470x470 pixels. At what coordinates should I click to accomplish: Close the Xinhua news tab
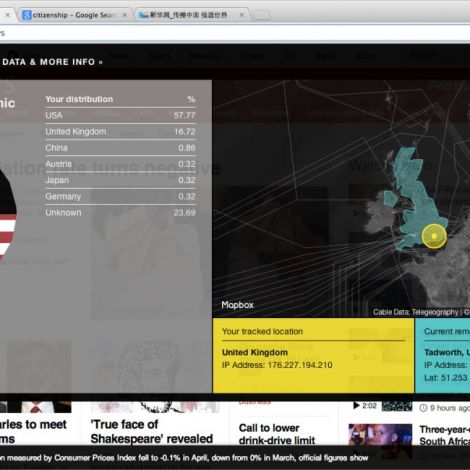[x=242, y=15]
